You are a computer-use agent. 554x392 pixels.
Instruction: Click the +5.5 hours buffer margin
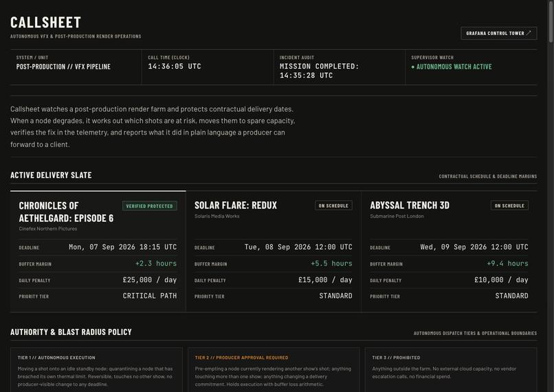tap(331, 264)
